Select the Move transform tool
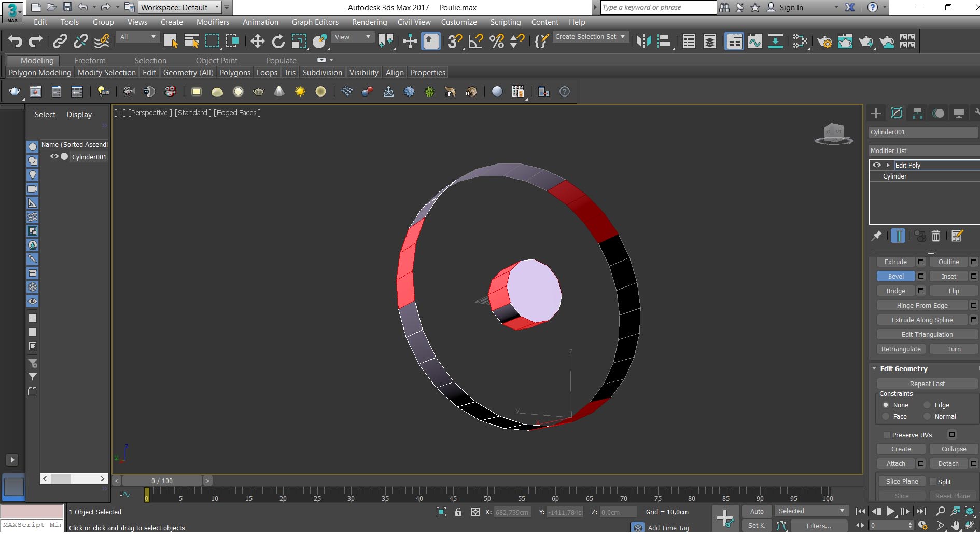Screen dimensions: 980x534 tap(257, 41)
